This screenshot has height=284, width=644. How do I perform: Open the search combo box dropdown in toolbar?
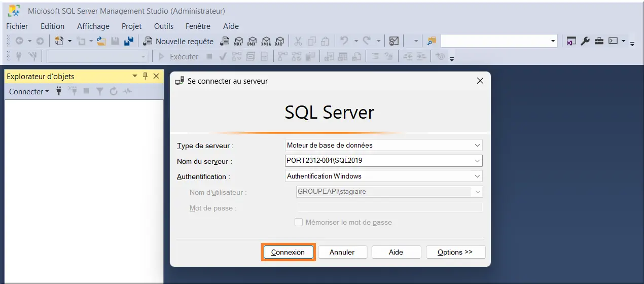point(553,41)
